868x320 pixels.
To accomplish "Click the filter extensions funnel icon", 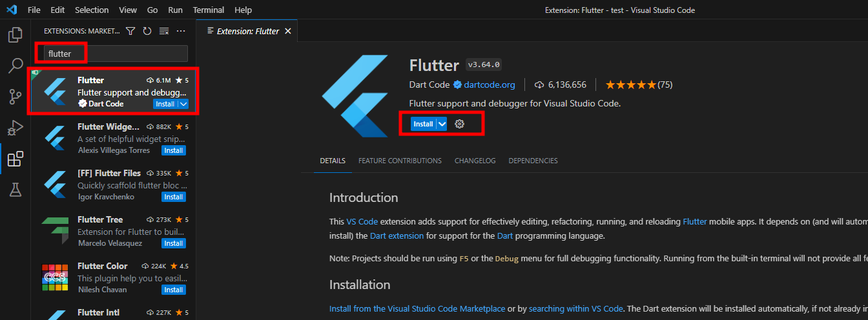I will point(130,31).
